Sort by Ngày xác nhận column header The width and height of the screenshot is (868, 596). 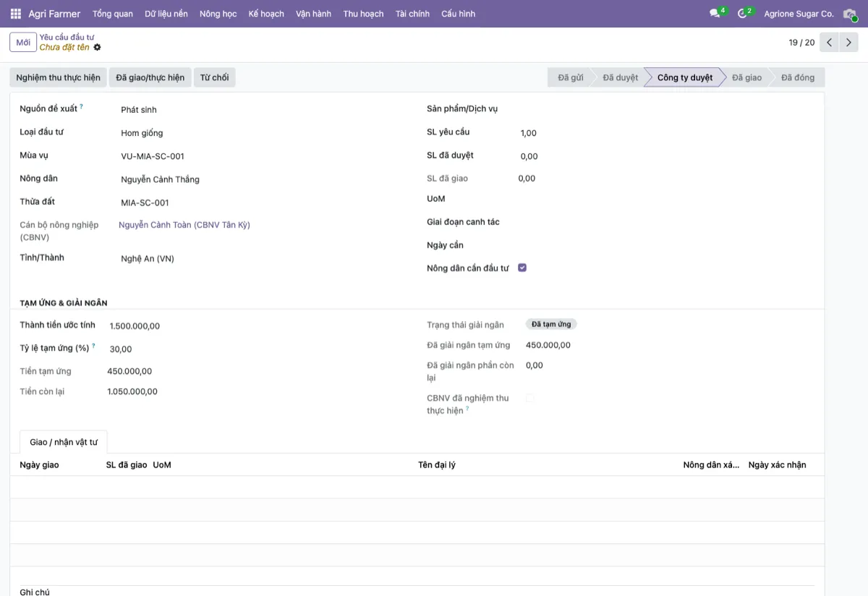point(777,465)
